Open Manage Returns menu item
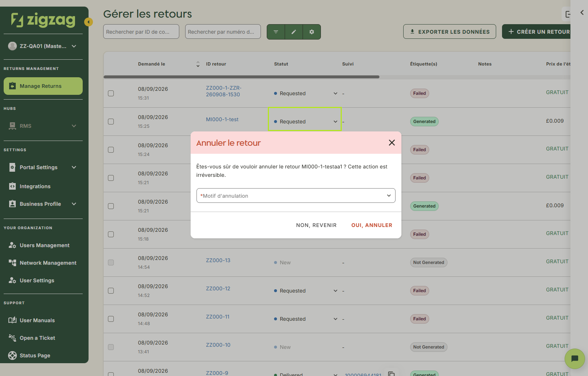The image size is (588, 376). click(43, 86)
